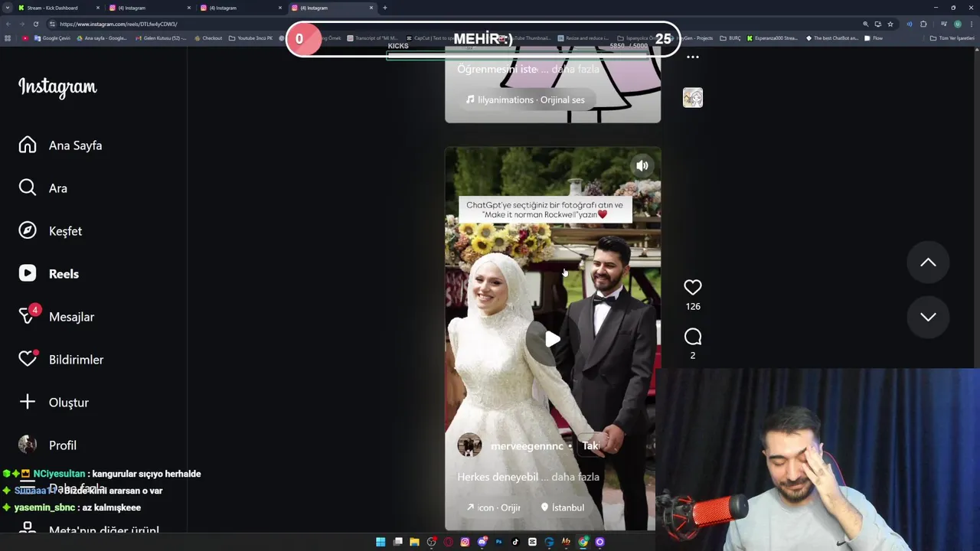Like the reel with 126 likes
Image resolution: width=980 pixels, height=551 pixels.
click(693, 287)
